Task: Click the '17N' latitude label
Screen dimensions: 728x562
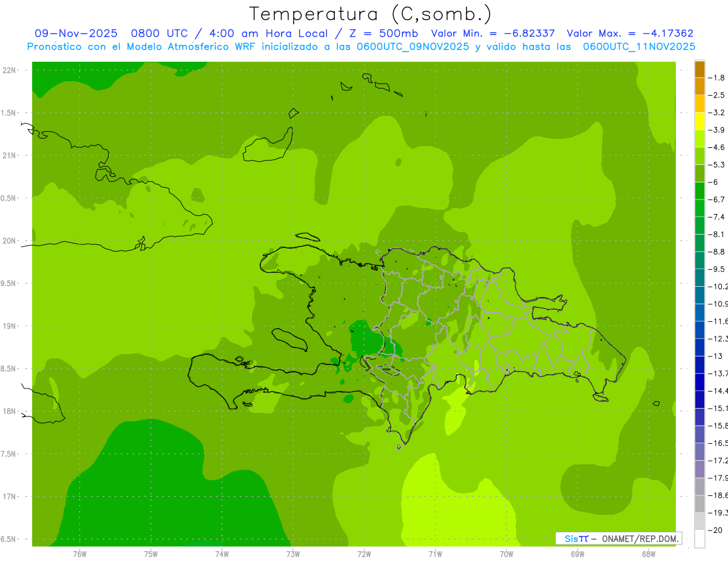Action: point(9,497)
